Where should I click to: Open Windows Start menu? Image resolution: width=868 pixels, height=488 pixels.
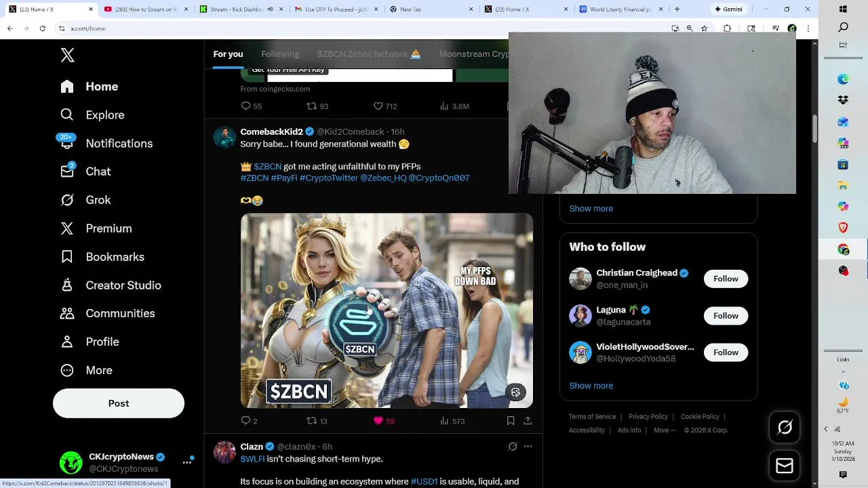point(843,9)
